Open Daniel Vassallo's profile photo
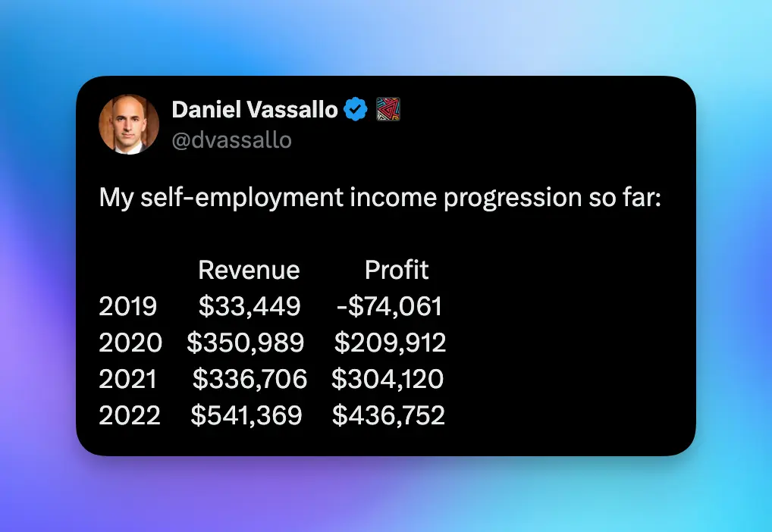 coord(129,124)
